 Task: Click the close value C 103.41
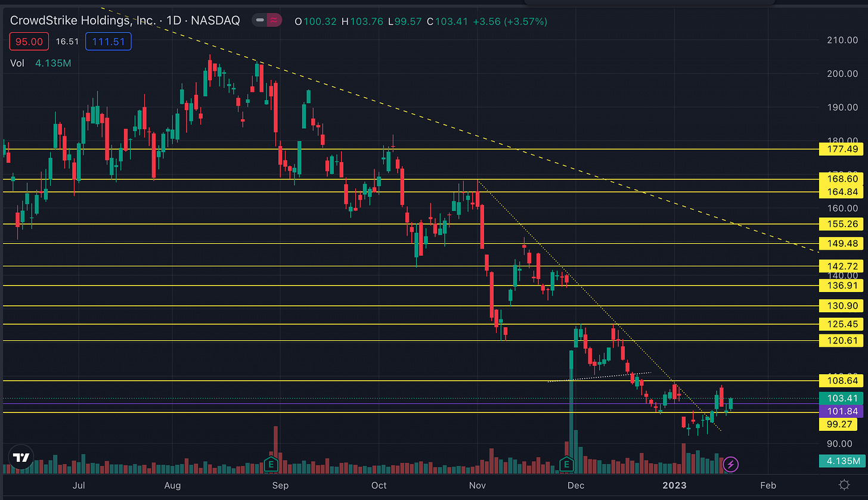click(x=446, y=21)
